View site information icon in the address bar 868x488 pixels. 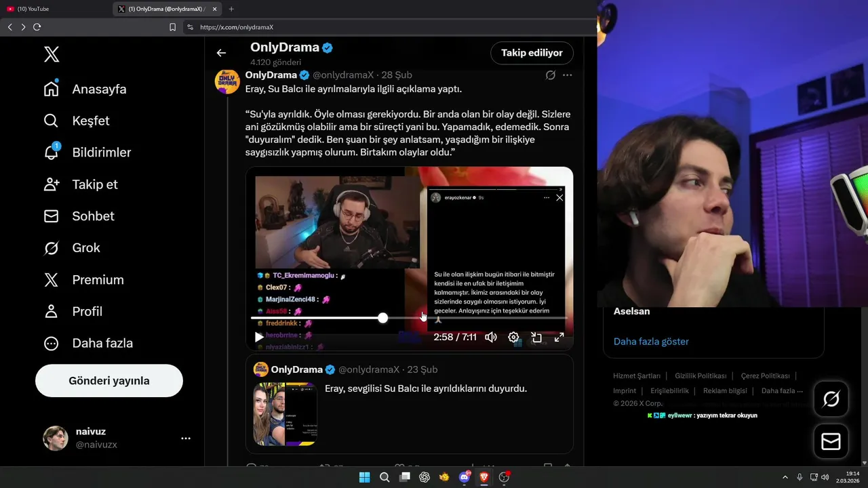pyautogui.click(x=190, y=27)
